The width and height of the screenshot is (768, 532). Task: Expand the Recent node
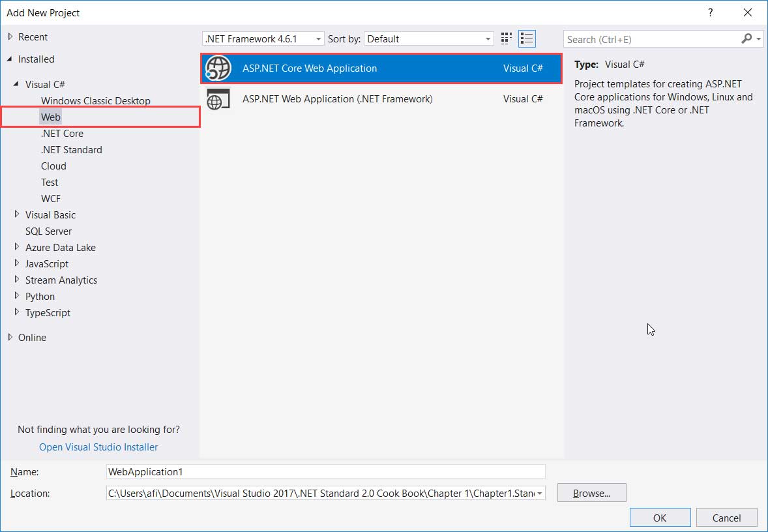click(10, 37)
